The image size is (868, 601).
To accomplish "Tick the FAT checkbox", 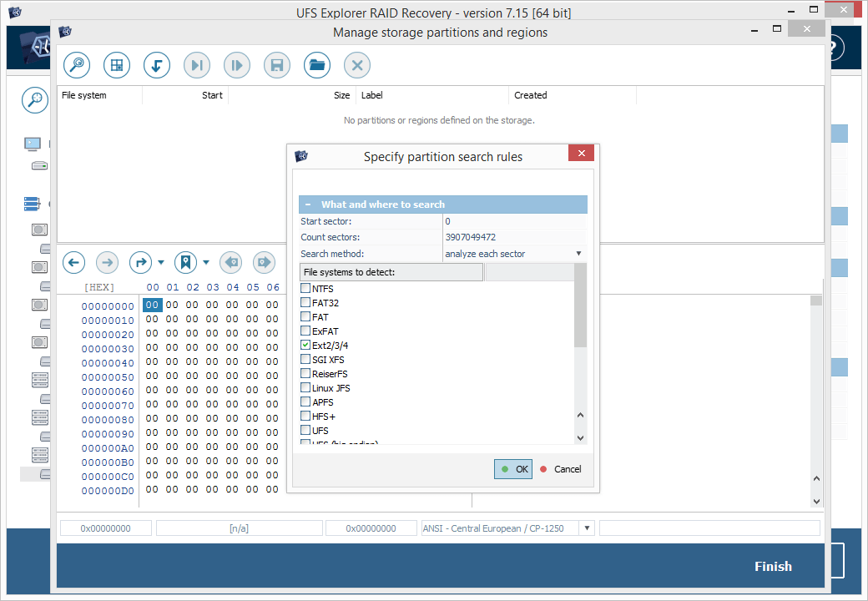I will (305, 316).
